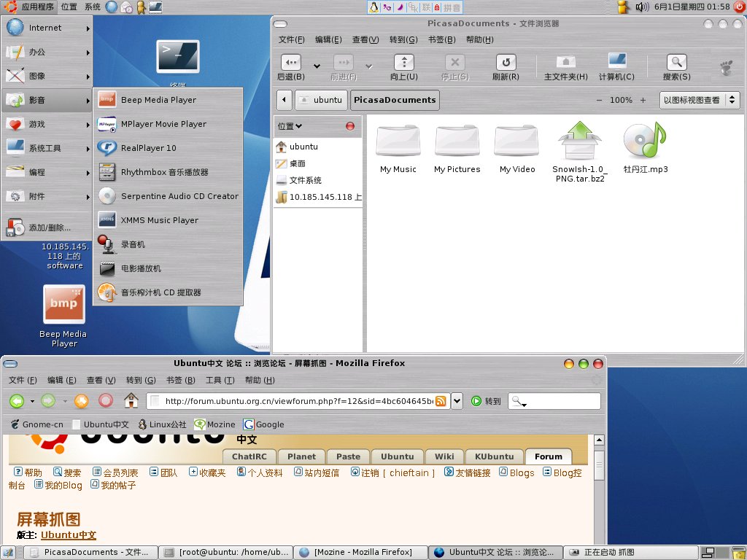Viewport: 747px width, 560px height.
Task: Zoom in with the plus button
Action: [x=643, y=100]
